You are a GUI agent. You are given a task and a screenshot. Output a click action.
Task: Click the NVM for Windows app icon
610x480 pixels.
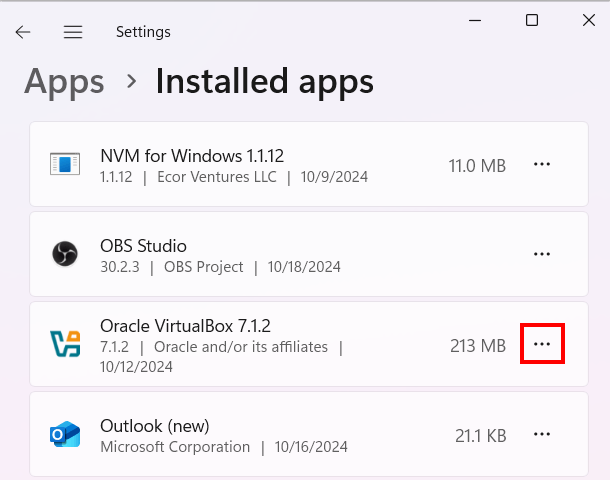click(x=65, y=165)
